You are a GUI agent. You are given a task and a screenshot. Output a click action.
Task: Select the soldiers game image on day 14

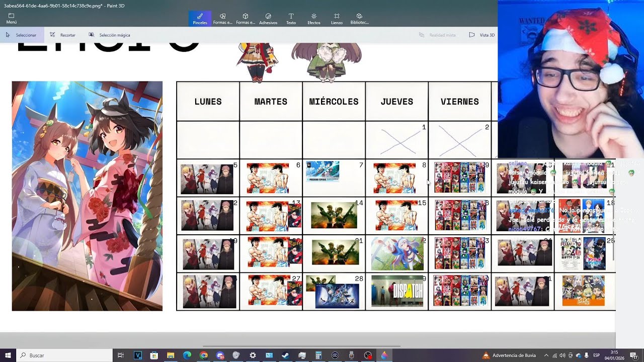click(334, 215)
